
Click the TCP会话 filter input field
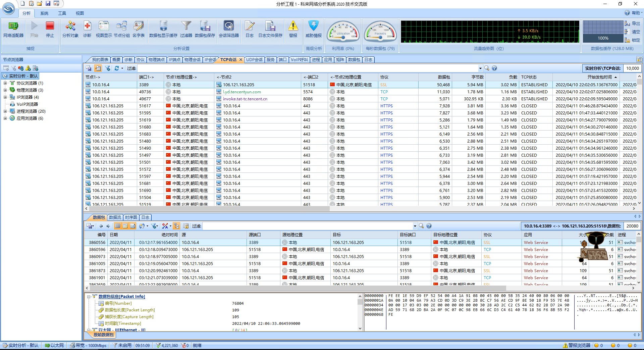point(307,68)
